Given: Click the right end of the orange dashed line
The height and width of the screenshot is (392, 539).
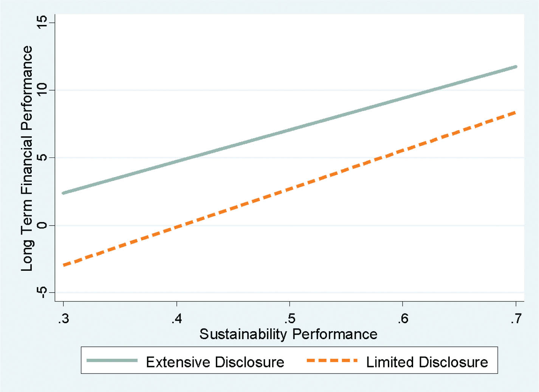Looking at the screenshot, I should [514, 113].
